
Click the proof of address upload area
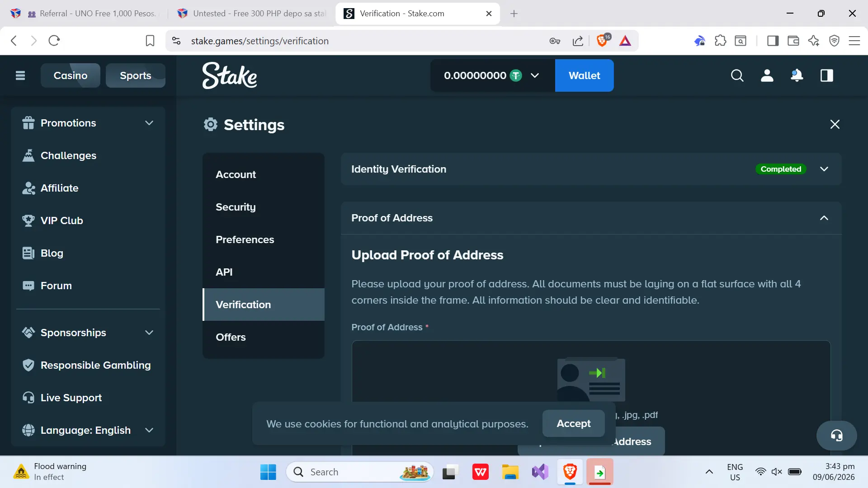(x=591, y=398)
